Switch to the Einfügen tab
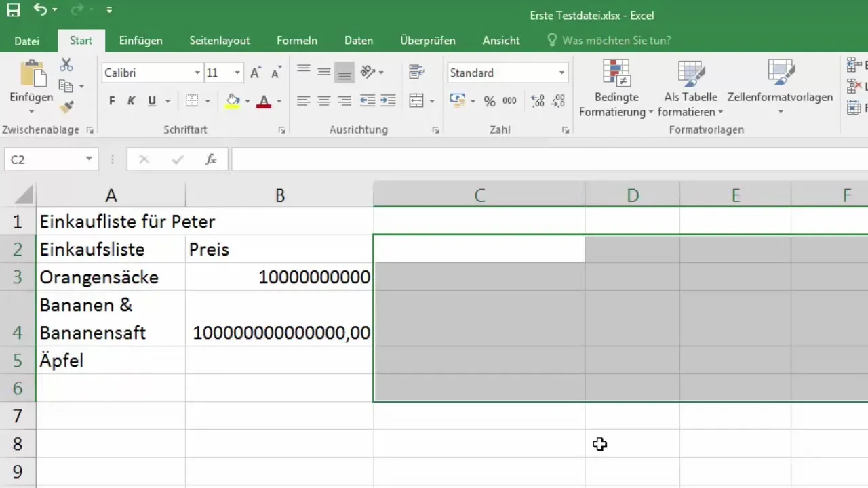Viewport: 868px width, 488px height. pos(140,41)
